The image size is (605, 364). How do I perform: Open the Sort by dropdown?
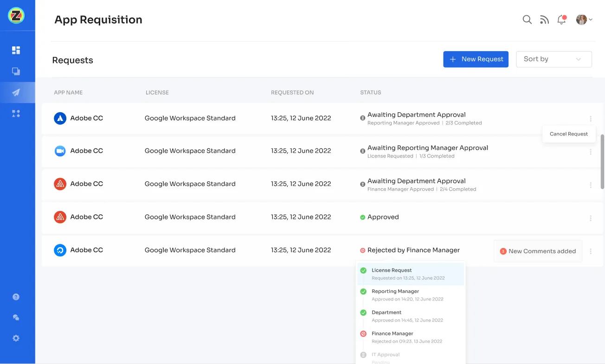[554, 59]
